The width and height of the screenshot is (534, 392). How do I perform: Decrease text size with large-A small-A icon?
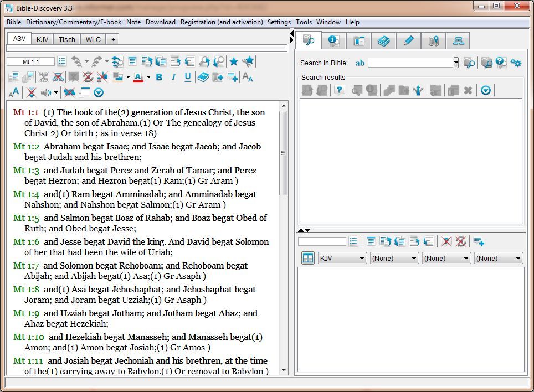pyautogui.click(x=248, y=78)
